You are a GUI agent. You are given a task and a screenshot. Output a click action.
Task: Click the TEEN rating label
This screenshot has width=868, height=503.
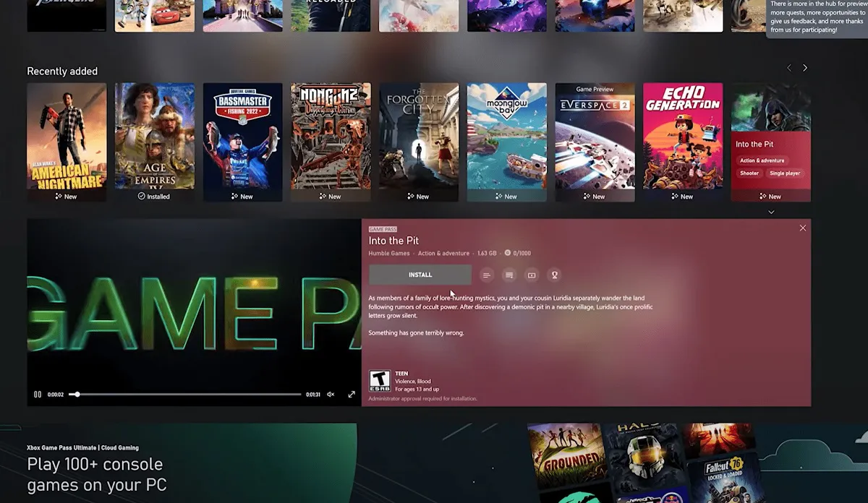401,374
